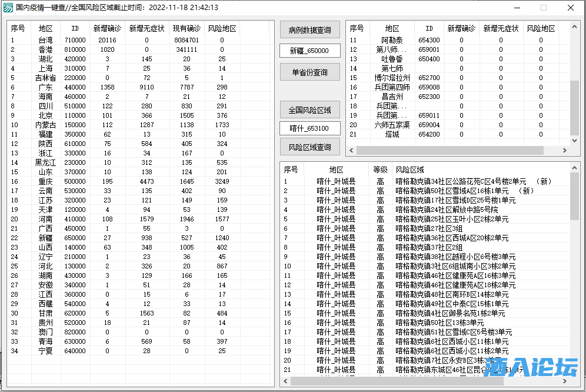The width and height of the screenshot is (586, 392).
Task: Click the horizontal scrollbar left arrow under right table
Action: pos(350,152)
